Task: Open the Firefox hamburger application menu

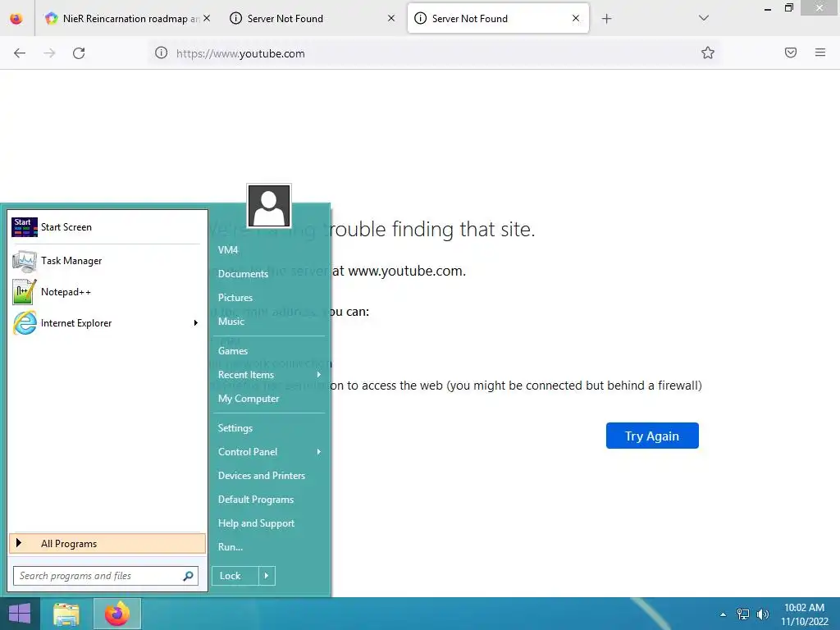Action: [820, 52]
